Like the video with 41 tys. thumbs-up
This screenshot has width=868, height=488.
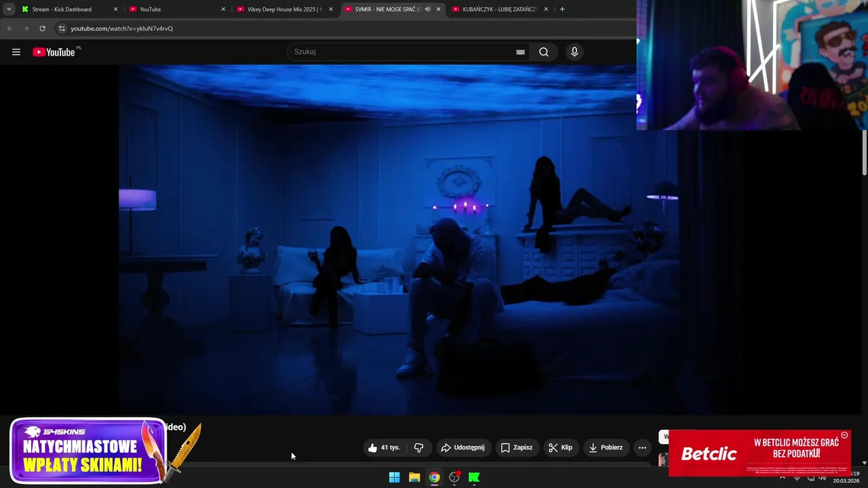pyautogui.click(x=384, y=447)
